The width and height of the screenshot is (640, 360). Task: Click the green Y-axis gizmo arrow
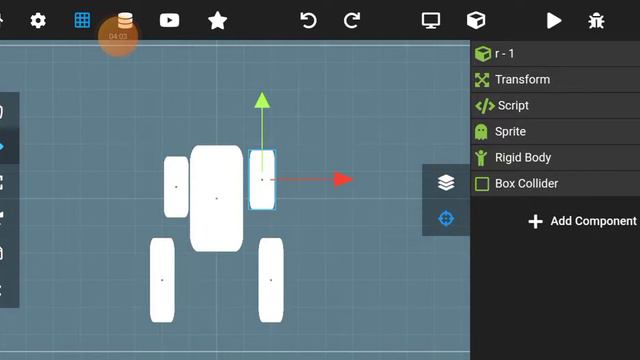(x=262, y=101)
